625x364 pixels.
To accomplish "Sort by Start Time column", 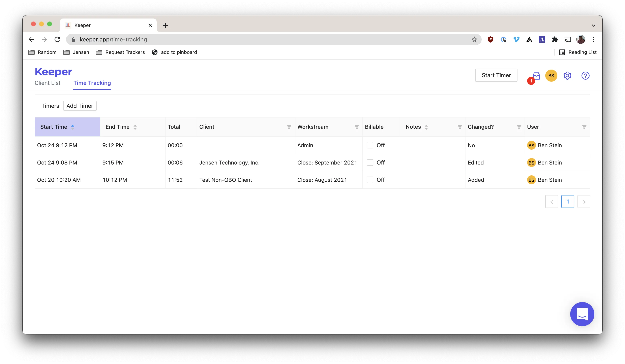I will 67,127.
